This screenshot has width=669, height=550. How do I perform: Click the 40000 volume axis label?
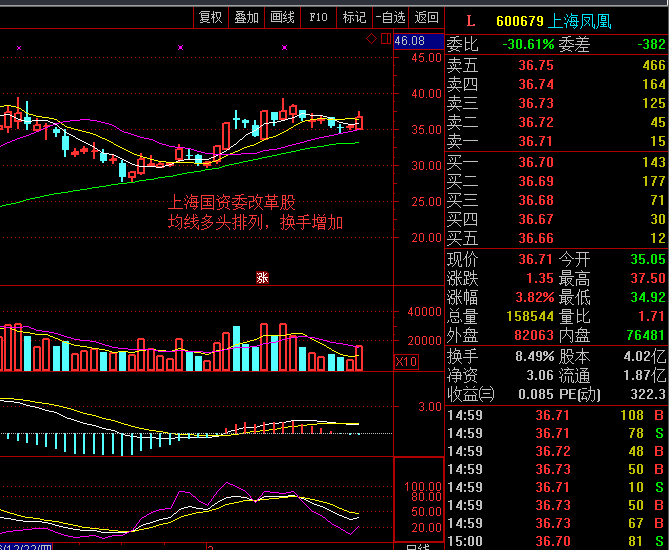[424, 312]
